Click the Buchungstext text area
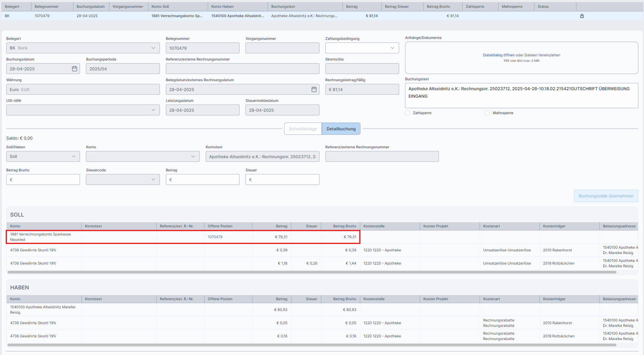Image resolution: width=644 pixels, height=355 pixels. 521,96
